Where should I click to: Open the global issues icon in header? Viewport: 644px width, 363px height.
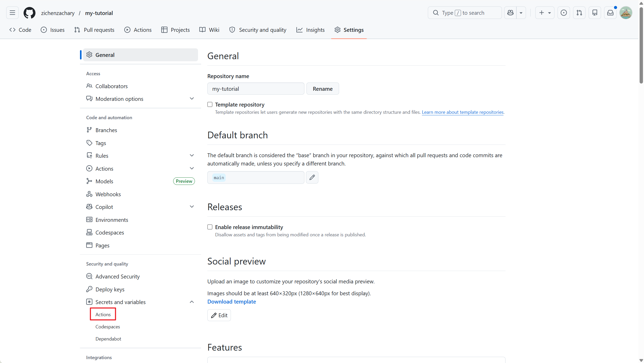click(563, 13)
